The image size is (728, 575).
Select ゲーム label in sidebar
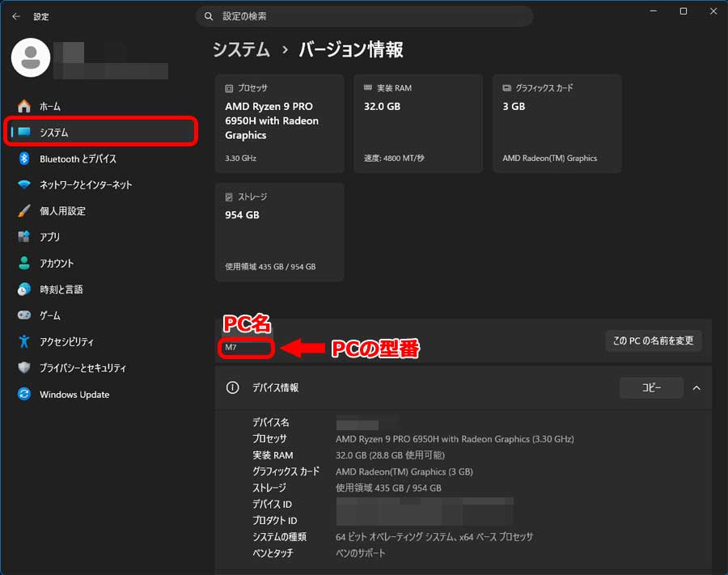[50, 315]
